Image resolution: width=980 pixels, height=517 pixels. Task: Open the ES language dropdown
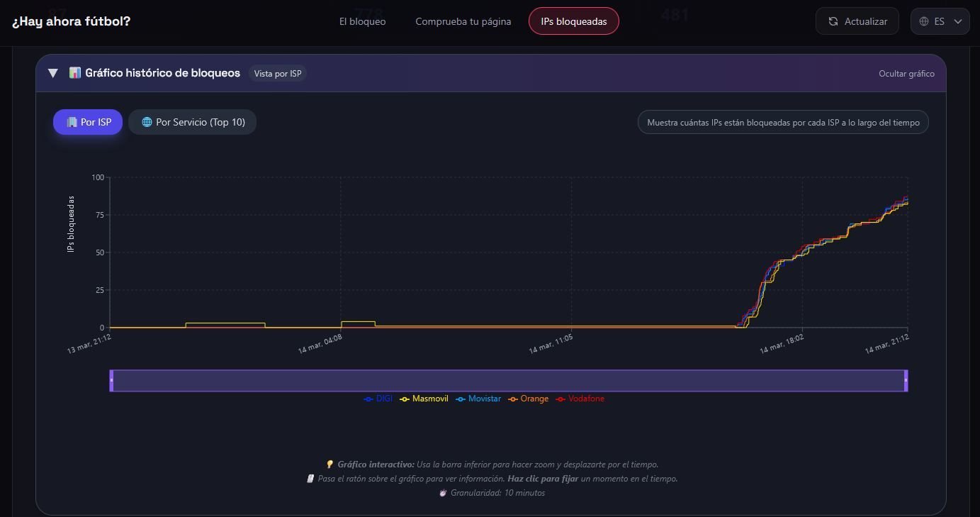940,21
